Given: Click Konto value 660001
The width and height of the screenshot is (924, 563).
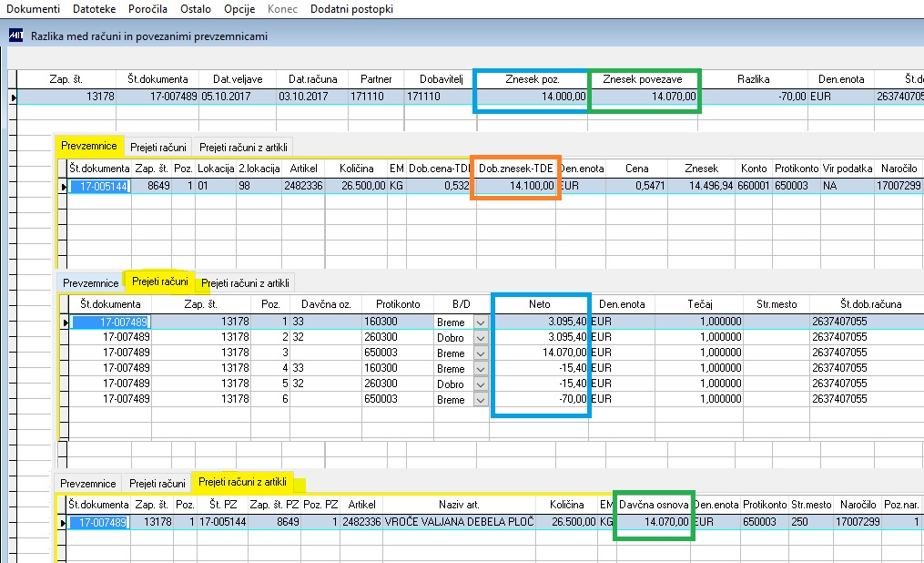Looking at the screenshot, I should [754, 186].
